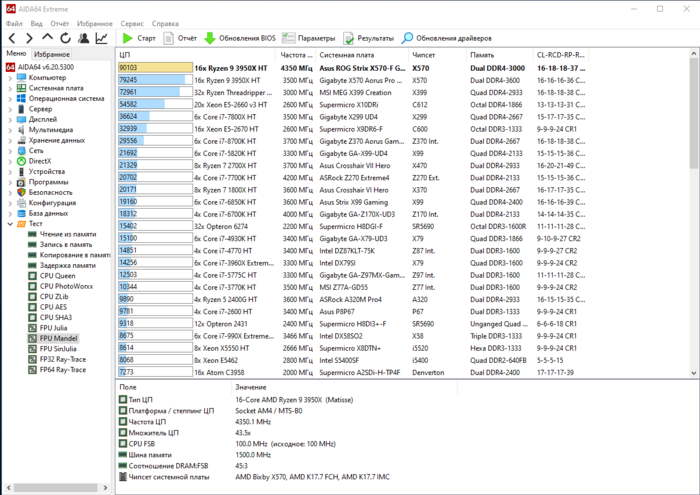Expand the Дисплей tree node
This screenshot has height=495, width=700.
pos(10,120)
